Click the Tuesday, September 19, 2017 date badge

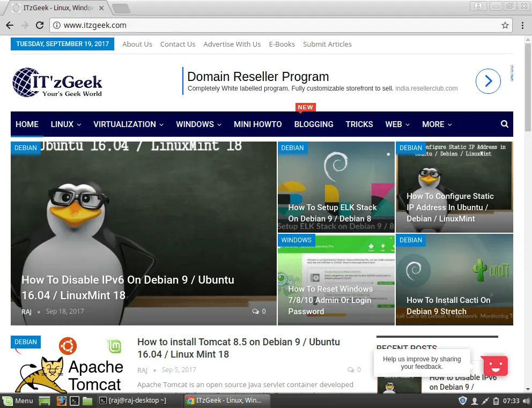pos(62,44)
